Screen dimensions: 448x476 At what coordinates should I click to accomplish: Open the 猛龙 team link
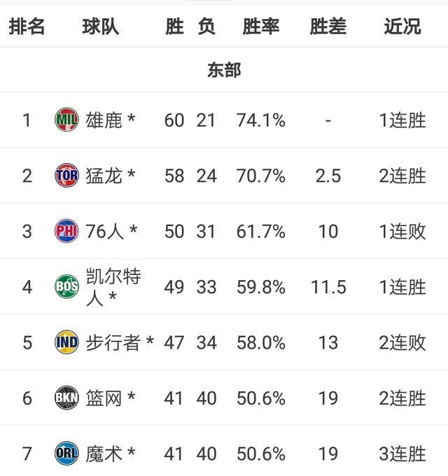click(104, 175)
